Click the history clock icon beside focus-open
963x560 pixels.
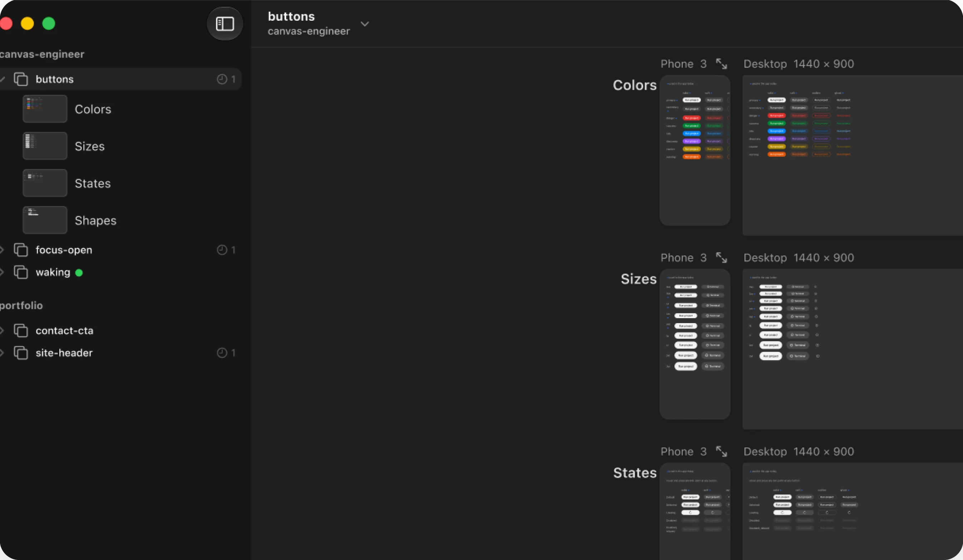click(222, 250)
